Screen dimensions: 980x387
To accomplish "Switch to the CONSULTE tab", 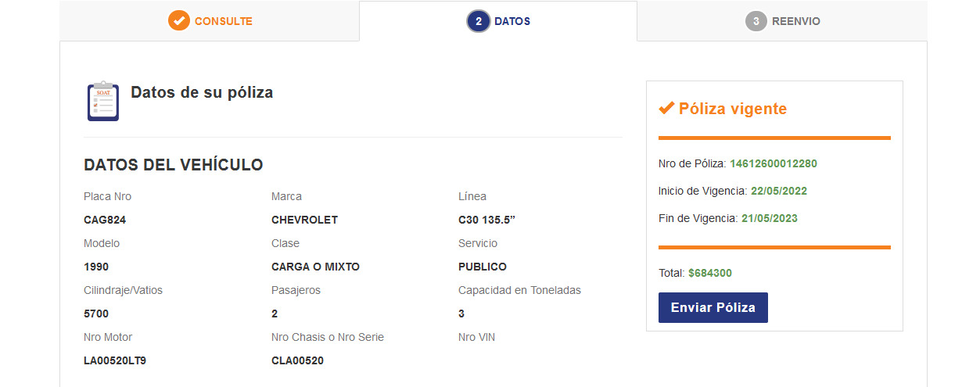I will [x=223, y=21].
